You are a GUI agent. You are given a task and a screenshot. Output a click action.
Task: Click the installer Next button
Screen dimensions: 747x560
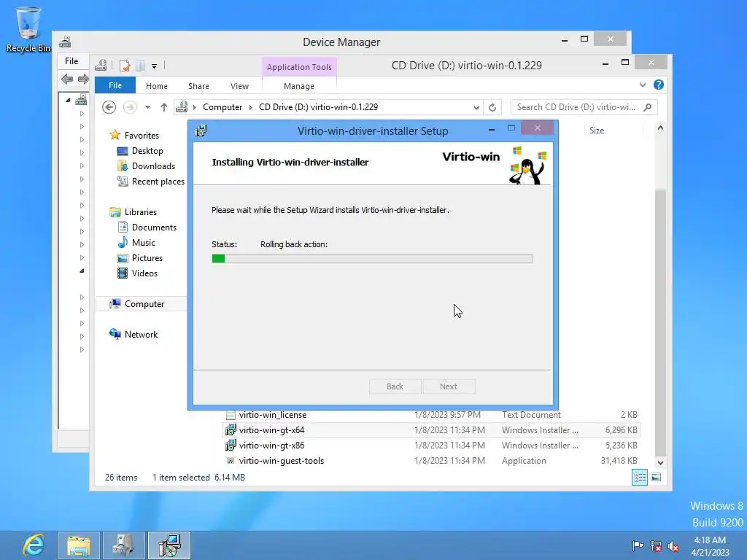[449, 386]
